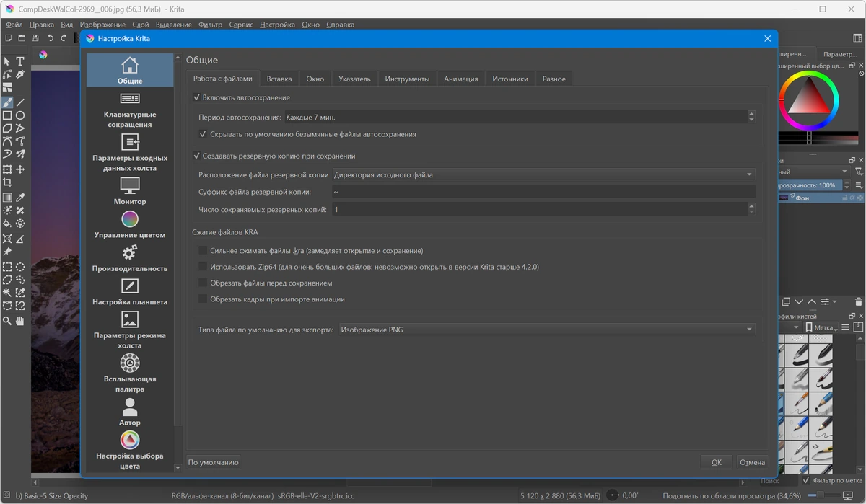Decrease number of backup copies kept
Image resolution: width=866 pixels, height=504 pixels.
751,212
